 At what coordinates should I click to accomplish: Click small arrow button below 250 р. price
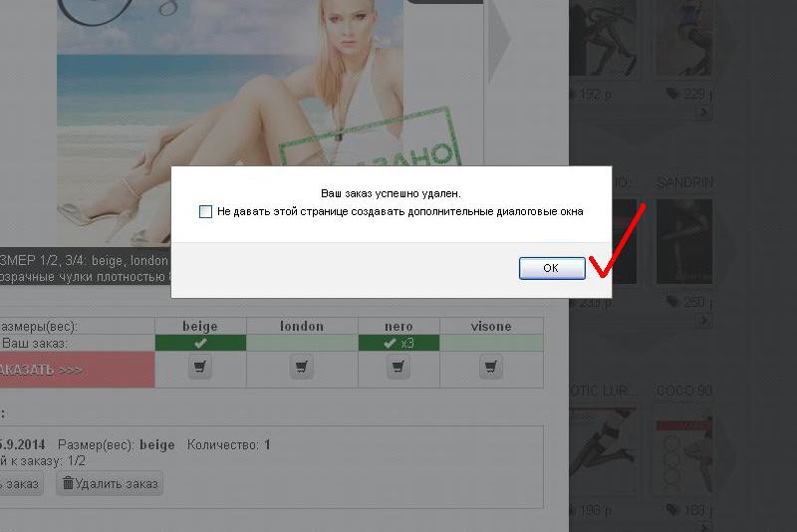click(704, 321)
